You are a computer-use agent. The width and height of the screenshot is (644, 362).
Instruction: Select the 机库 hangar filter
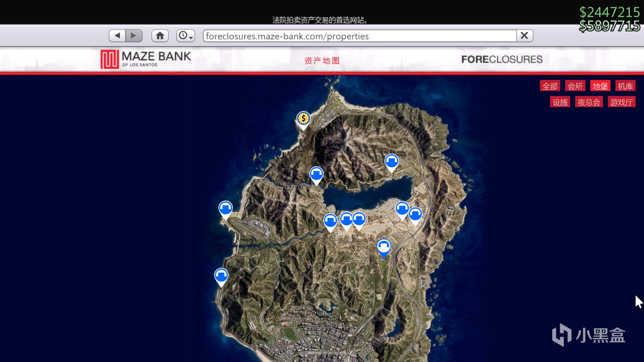(x=625, y=86)
